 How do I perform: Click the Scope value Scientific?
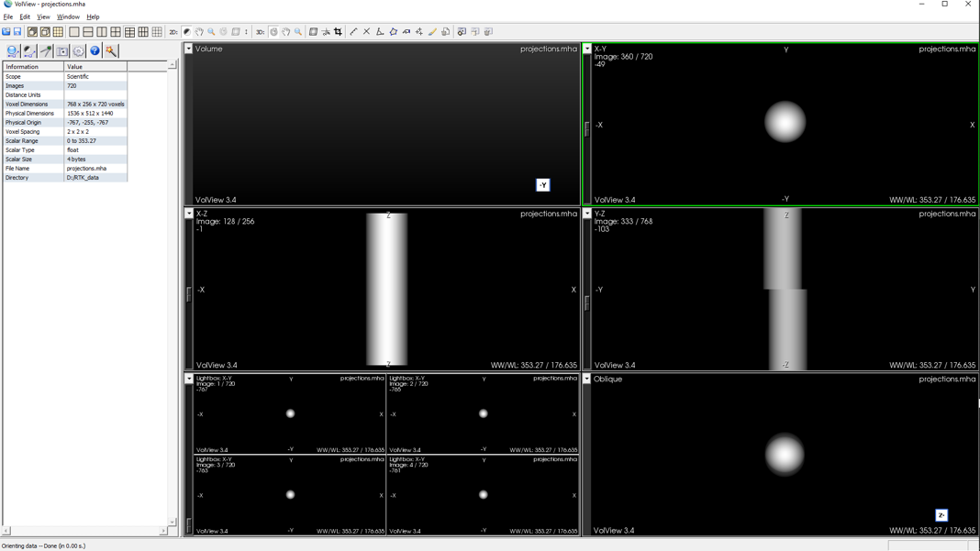click(77, 77)
